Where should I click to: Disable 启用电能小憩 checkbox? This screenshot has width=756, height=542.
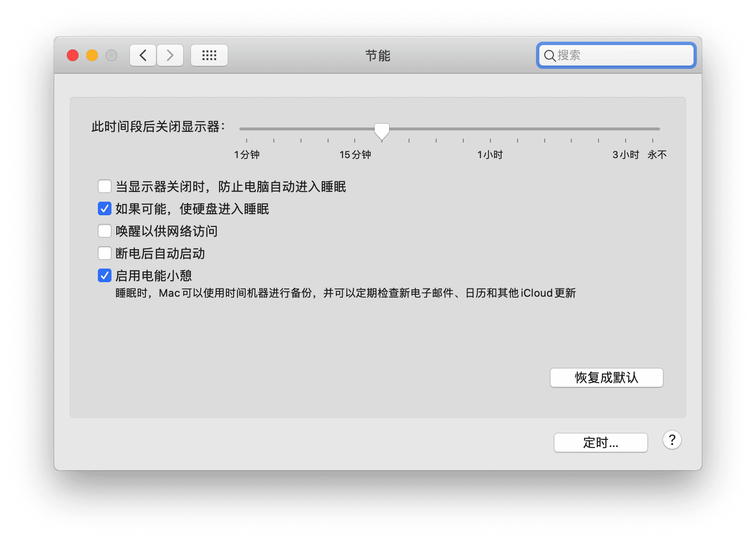pyautogui.click(x=105, y=275)
